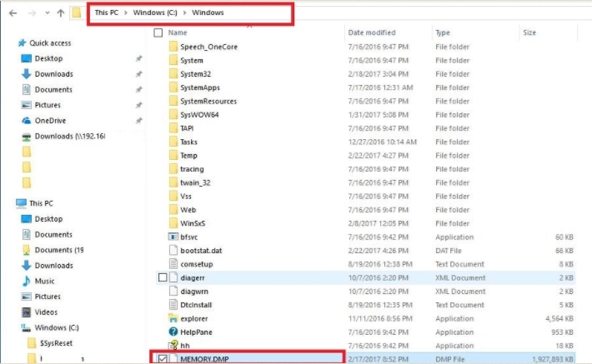Collapse the Quick access section
The image size is (592, 364).
click(8, 43)
